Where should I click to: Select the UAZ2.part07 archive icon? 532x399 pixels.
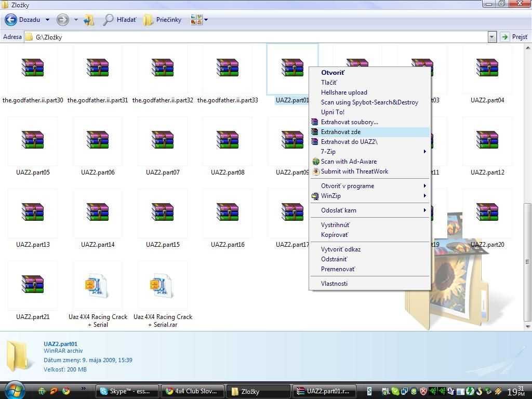pyautogui.click(x=163, y=140)
